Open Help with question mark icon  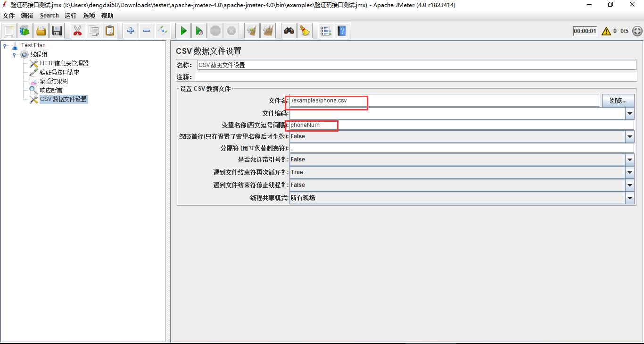coord(342,31)
